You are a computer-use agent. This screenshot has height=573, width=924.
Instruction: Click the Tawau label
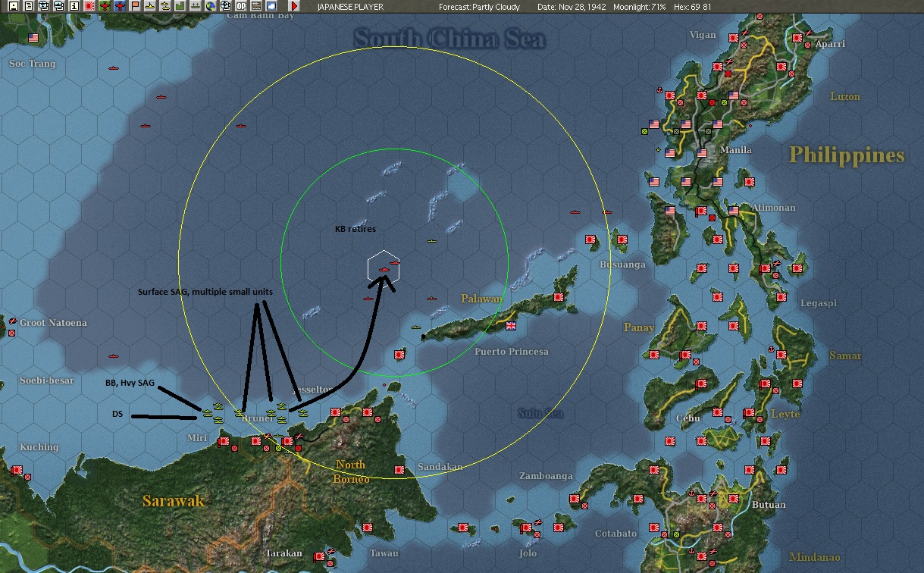coord(384,553)
